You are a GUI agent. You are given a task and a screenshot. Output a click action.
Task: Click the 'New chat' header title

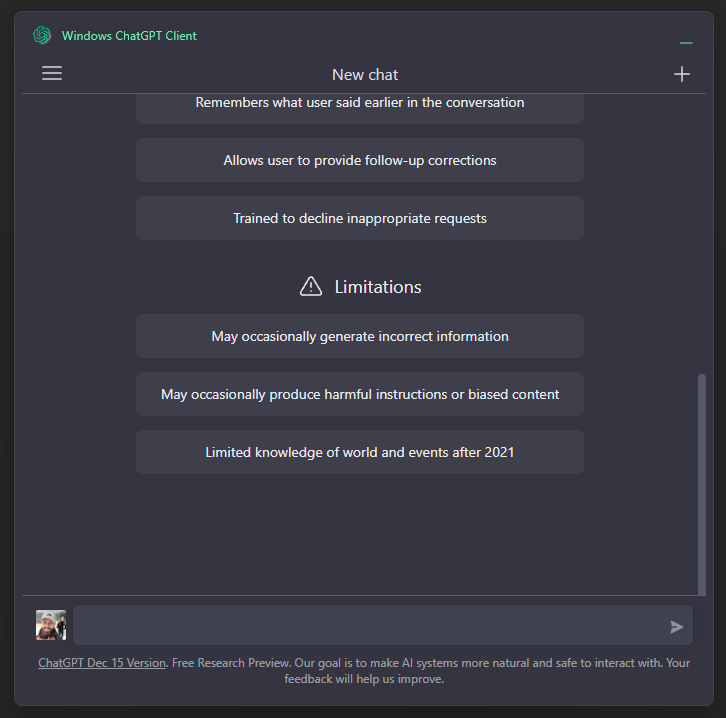point(365,75)
